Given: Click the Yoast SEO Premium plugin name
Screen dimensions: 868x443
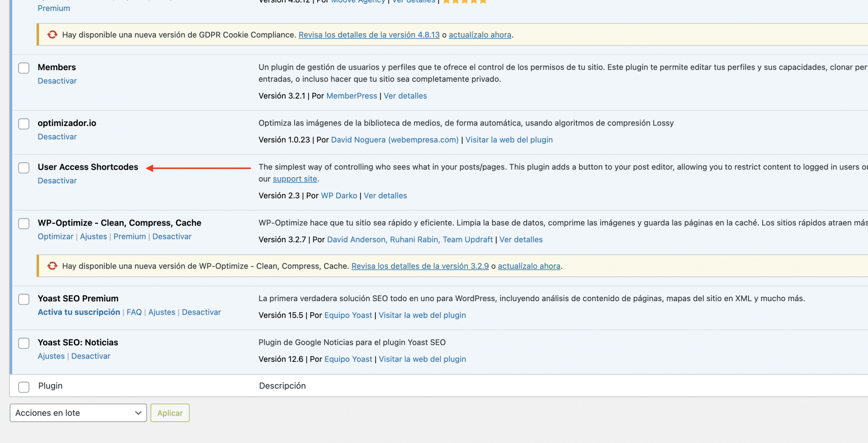Looking at the screenshot, I should (78, 299).
